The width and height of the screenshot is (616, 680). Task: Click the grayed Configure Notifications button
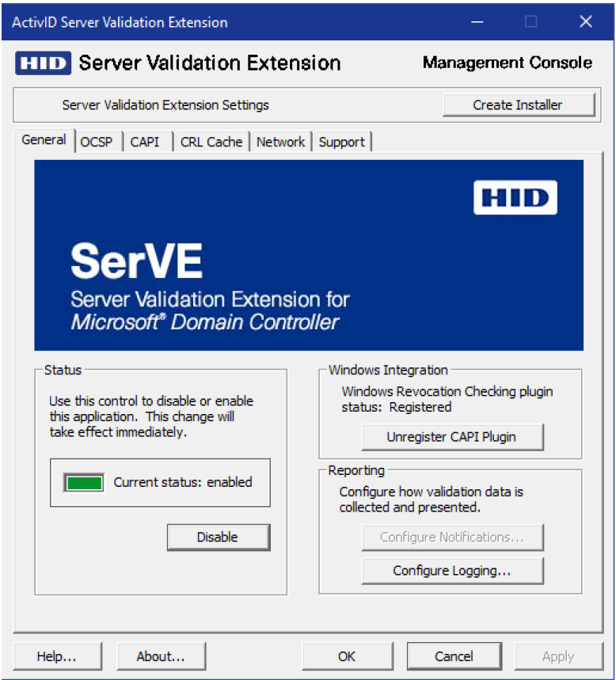point(452,538)
